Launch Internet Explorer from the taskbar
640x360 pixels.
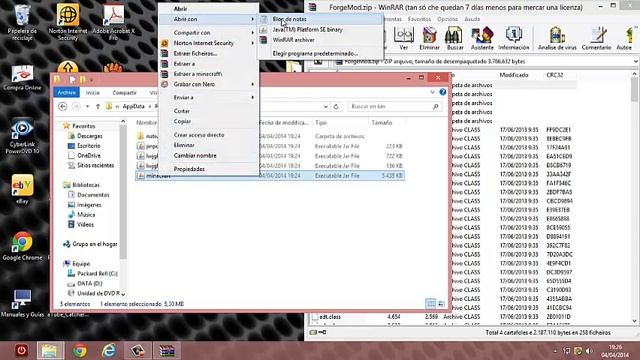tap(109, 350)
